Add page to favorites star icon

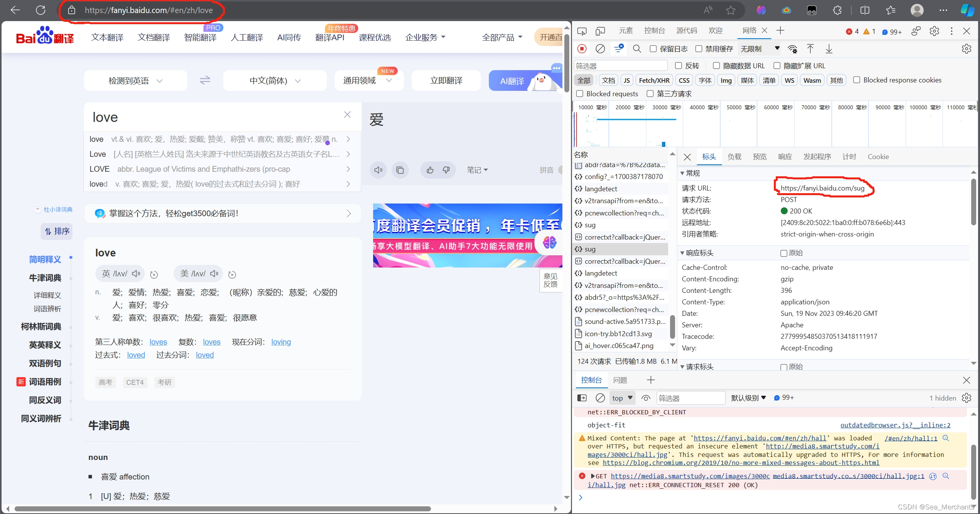pos(731,10)
